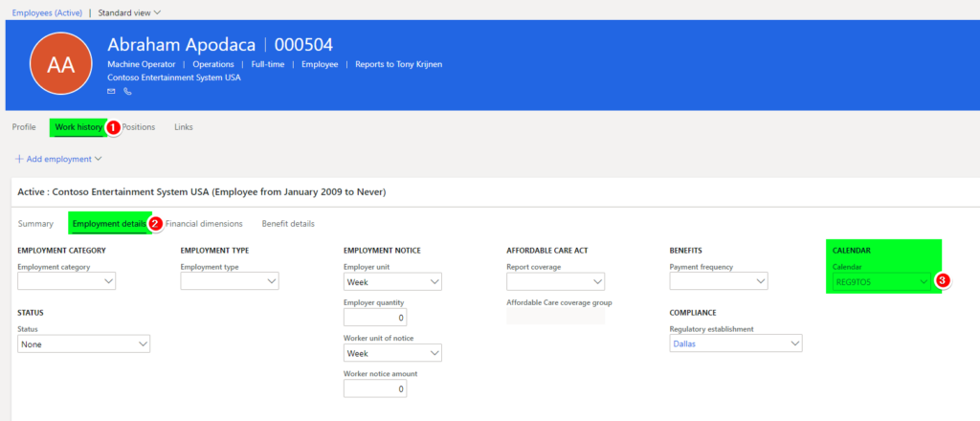
Task: Open the Summary sub-tab
Action: click(35, 223)
